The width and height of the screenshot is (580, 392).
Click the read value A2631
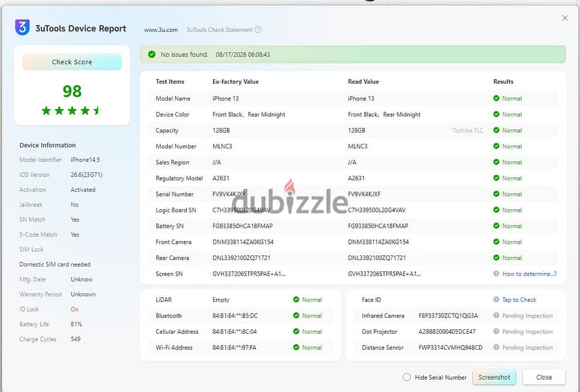356,178
